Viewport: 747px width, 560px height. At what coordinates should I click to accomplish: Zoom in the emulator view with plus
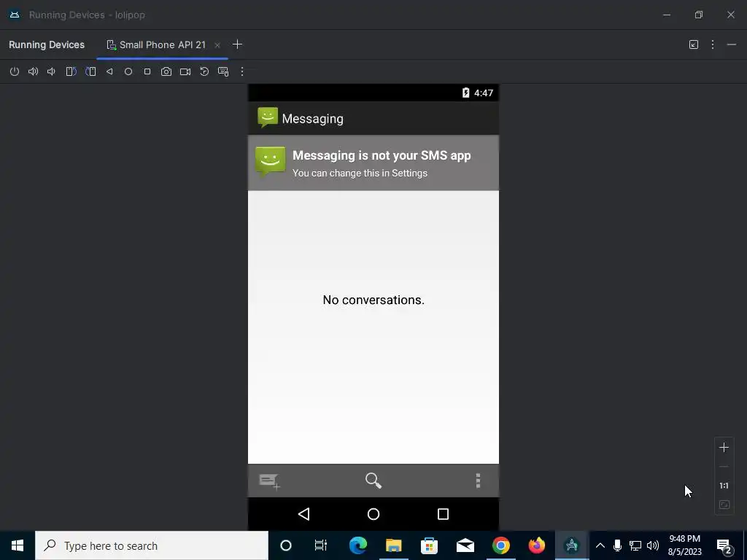(x=724, y=447)
